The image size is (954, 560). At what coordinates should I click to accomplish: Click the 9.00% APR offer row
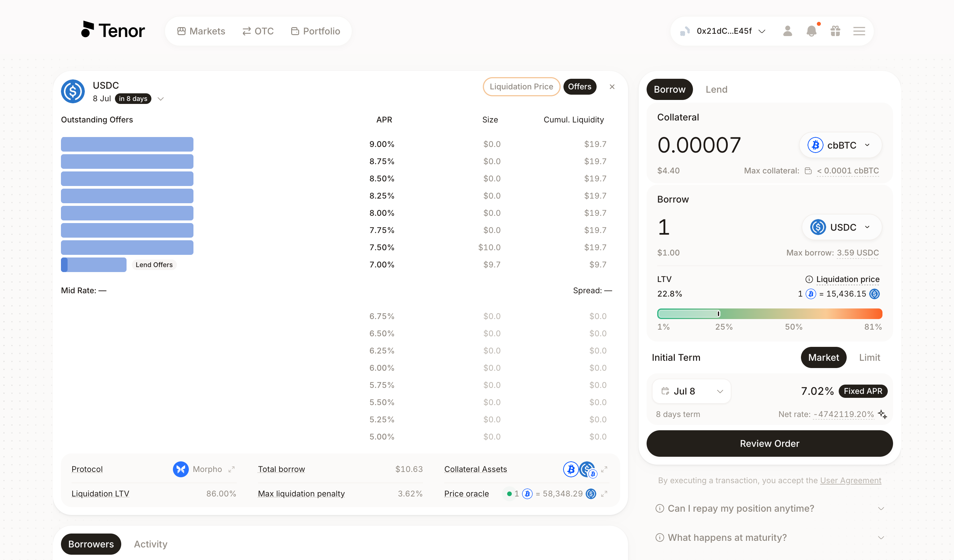336,144
